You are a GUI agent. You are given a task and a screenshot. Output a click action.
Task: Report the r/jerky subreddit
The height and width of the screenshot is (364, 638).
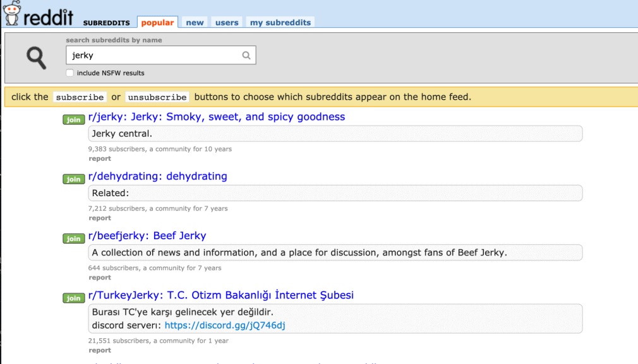point(100,158)
